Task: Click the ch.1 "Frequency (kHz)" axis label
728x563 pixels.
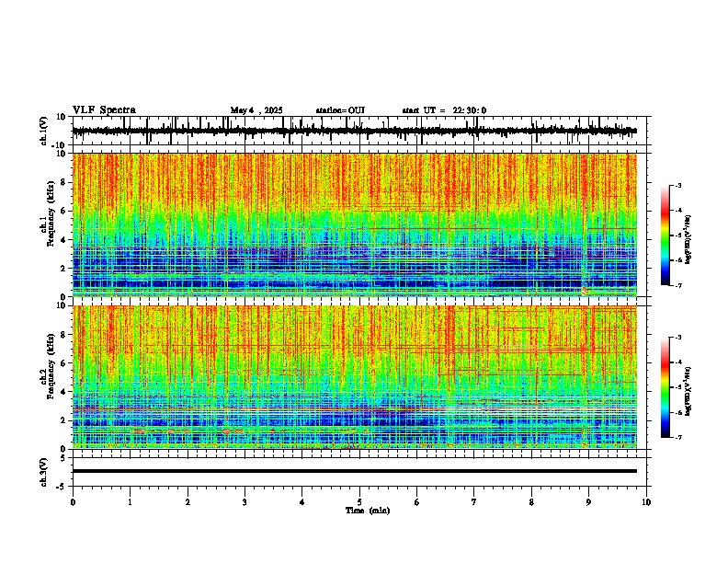Action: click(x=51, y=213)
